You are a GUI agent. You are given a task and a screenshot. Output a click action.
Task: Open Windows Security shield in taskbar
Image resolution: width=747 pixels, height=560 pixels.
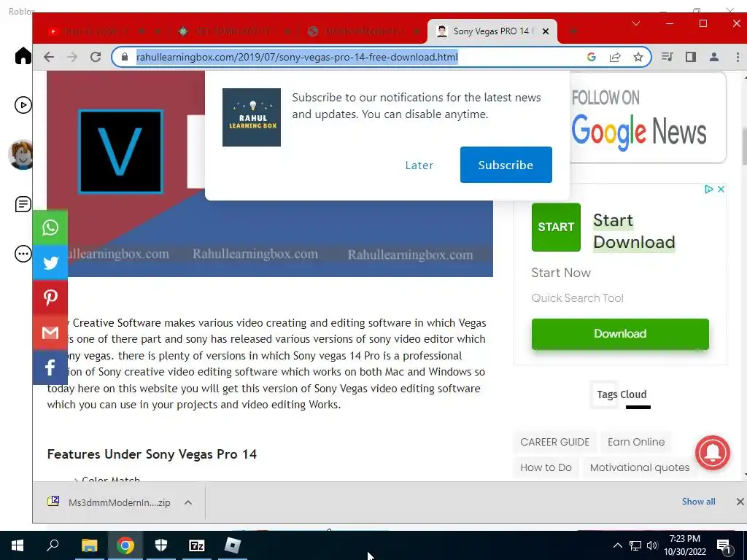pyautogui.click(x=161, y=545)
